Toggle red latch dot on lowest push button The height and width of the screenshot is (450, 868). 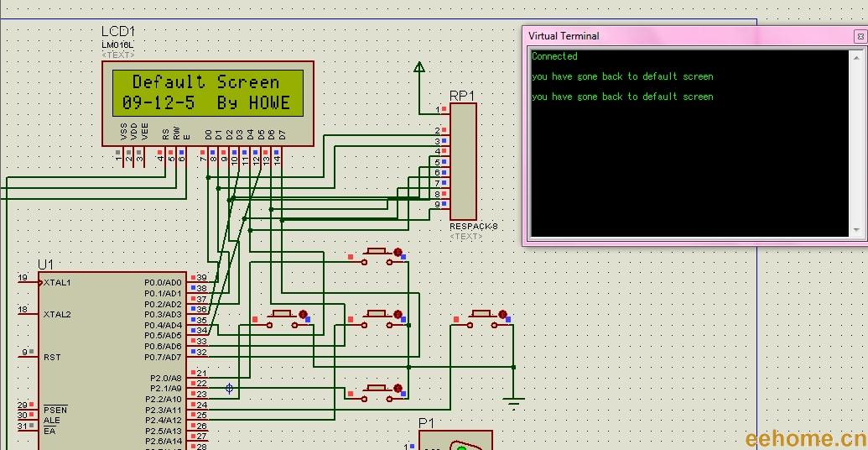(398, 388)
